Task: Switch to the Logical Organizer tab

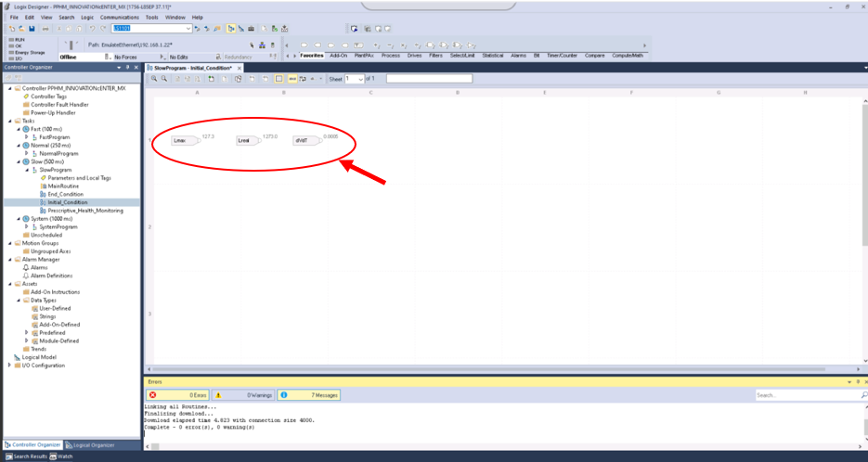Action: (90, 445)
